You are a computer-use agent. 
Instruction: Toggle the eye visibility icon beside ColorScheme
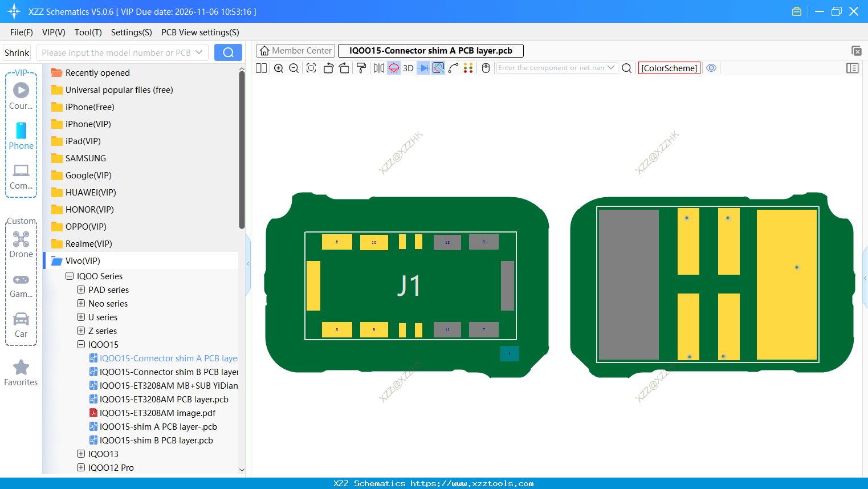(711, 68)
